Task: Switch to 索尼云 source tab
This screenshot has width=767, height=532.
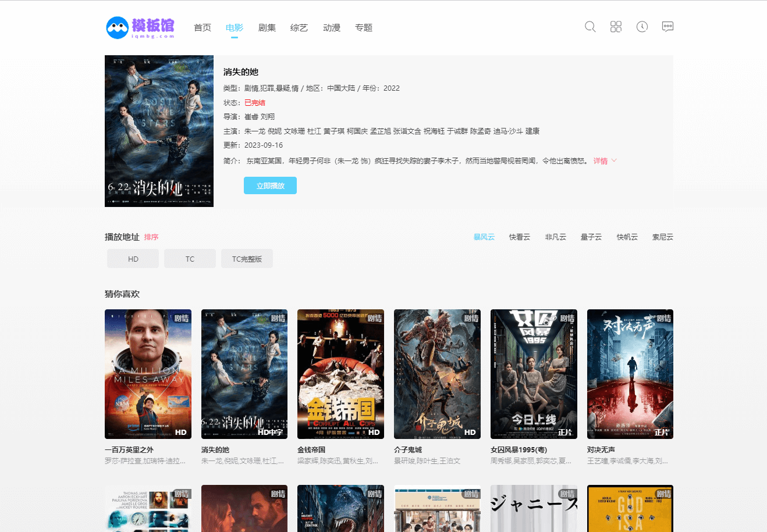Action: pyautogui.click(x=663, y=237)
